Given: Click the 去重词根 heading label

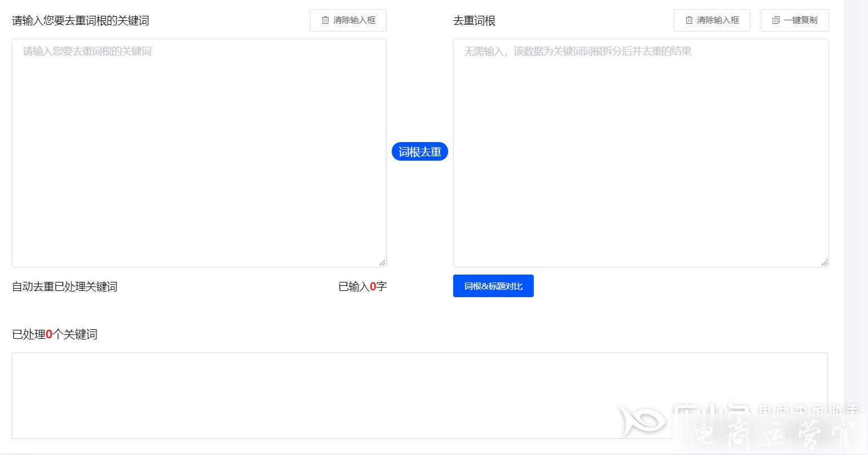Looking at the screenshot, I should tap(474, 21).
